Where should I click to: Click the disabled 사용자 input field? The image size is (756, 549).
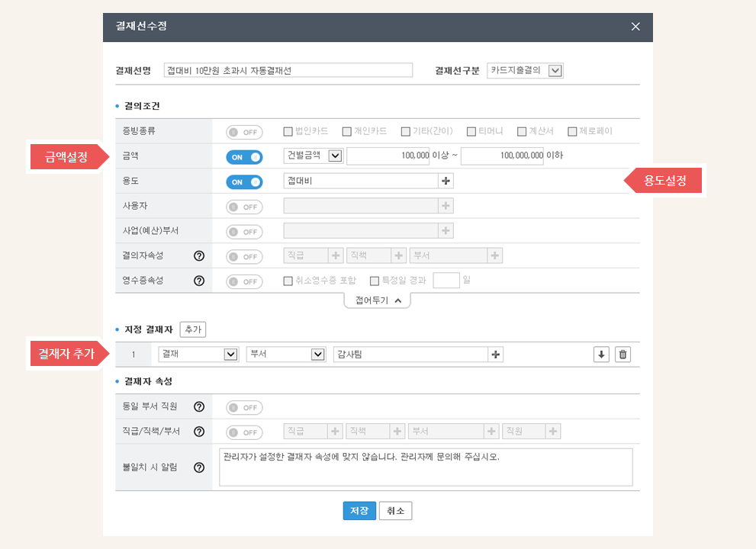click(361, 206)
